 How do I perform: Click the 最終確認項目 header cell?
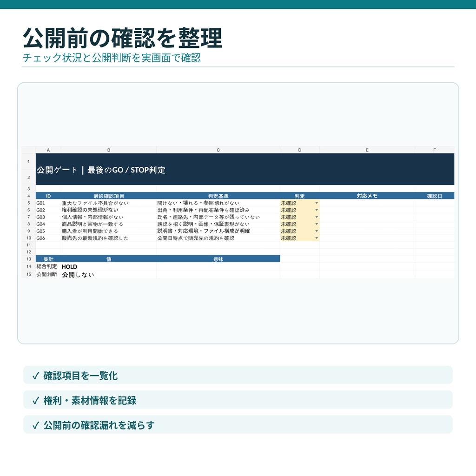109,196
